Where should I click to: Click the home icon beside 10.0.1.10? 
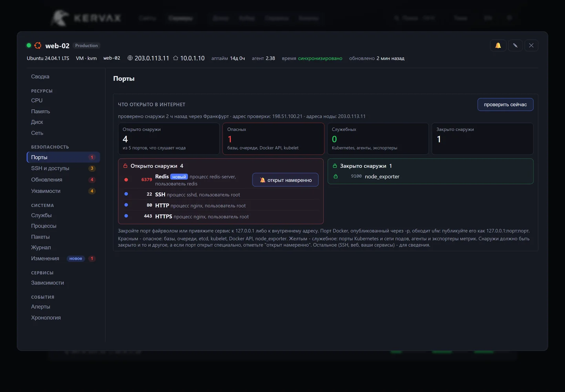(x=176, y=58)
